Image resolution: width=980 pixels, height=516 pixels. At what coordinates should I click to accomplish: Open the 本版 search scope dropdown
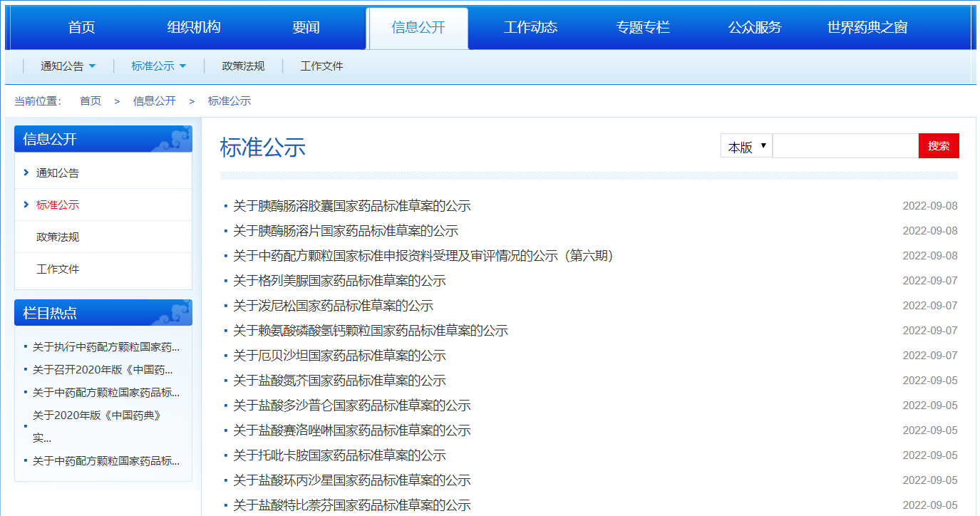(x=746, y=146)
